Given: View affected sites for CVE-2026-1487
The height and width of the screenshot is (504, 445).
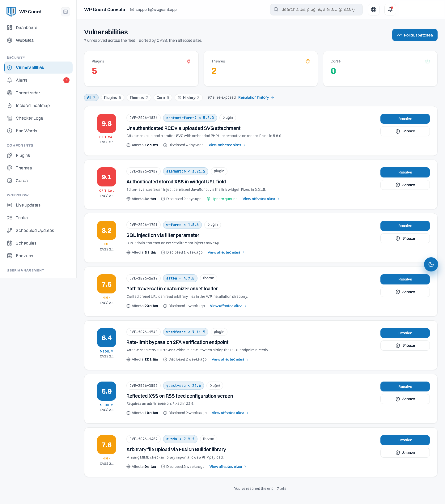Looking at the screenshot, I should coord(228,467).
